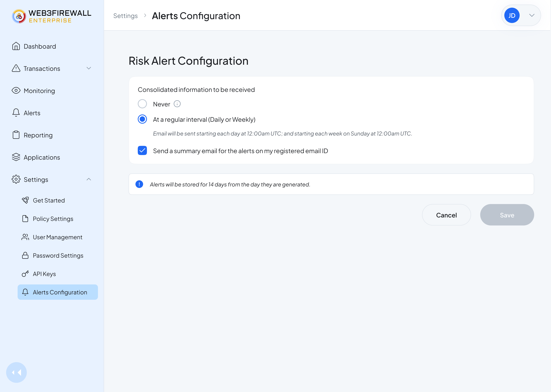Click the Settings breadcrumb link
The image size is (551, 392).
tap(126, 16)
